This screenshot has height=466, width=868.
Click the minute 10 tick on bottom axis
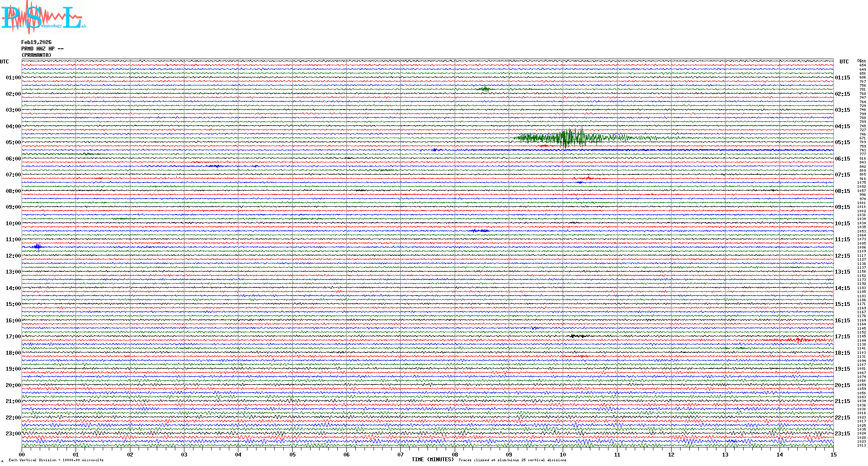563,454
